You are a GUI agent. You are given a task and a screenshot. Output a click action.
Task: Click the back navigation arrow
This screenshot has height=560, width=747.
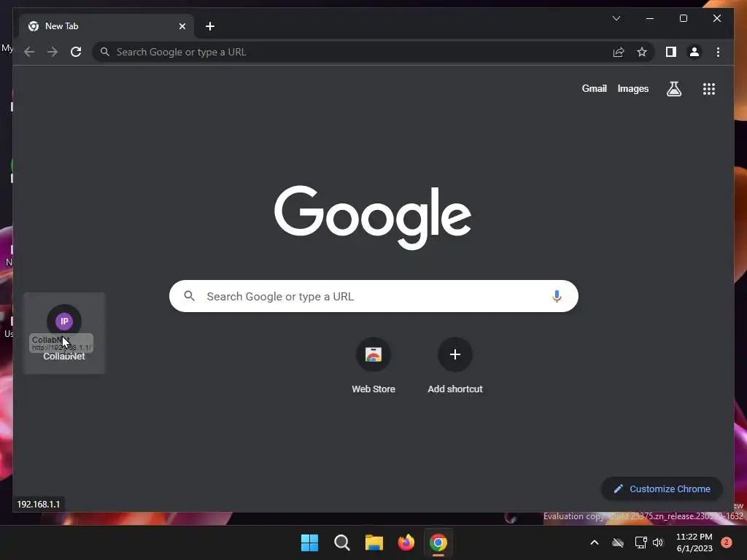pyautogui.click(x=29, y=52)
